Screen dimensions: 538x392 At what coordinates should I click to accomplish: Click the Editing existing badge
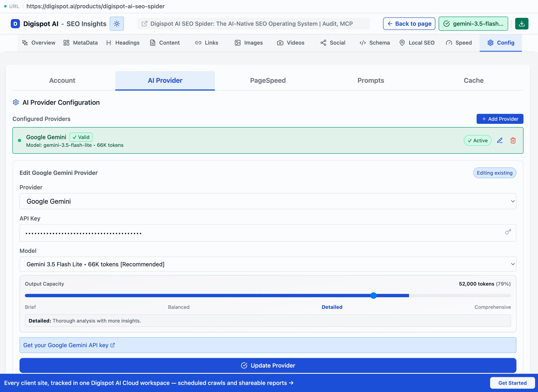click(x=495, y=173)
